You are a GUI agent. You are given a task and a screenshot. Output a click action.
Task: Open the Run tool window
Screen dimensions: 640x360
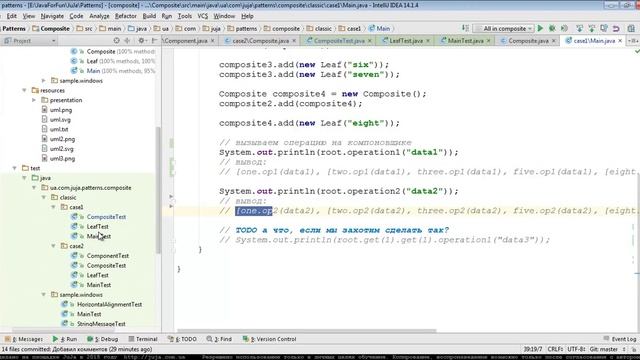pos(64,339)
